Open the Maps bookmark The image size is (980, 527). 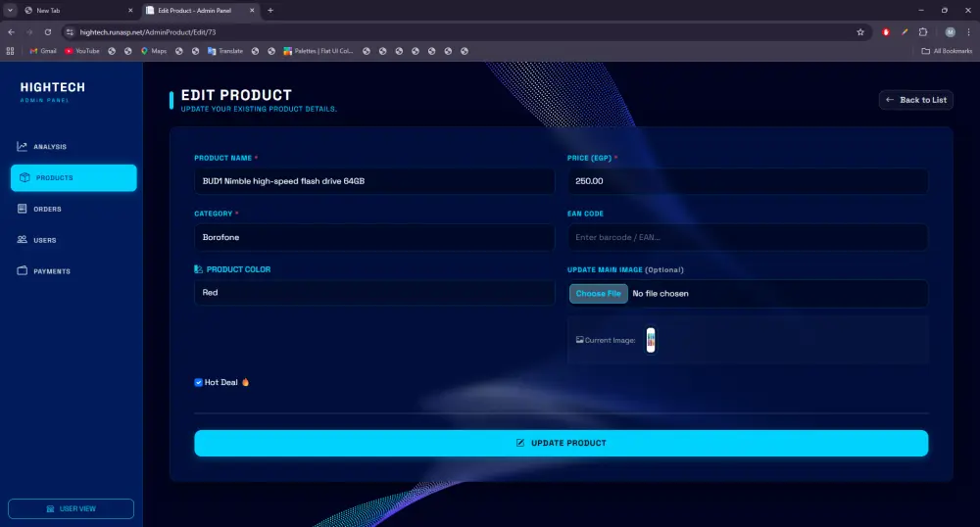pos(154,51)
